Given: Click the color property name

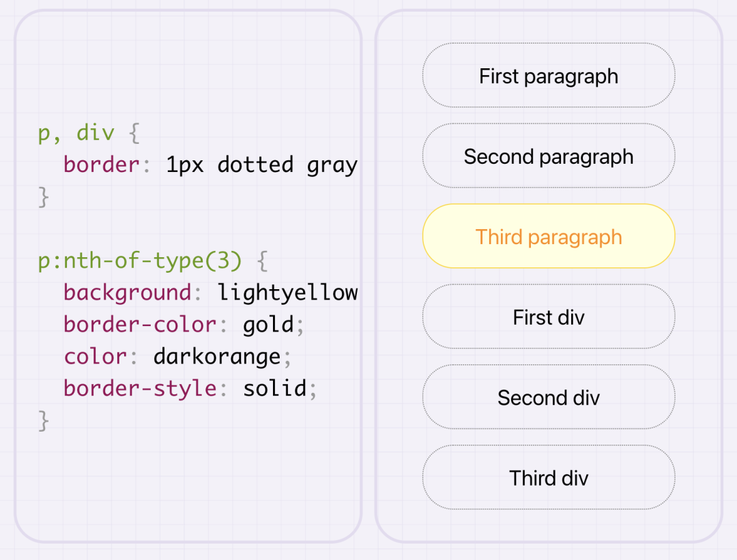Looking at the screenshot, I should tap(96, 357).
